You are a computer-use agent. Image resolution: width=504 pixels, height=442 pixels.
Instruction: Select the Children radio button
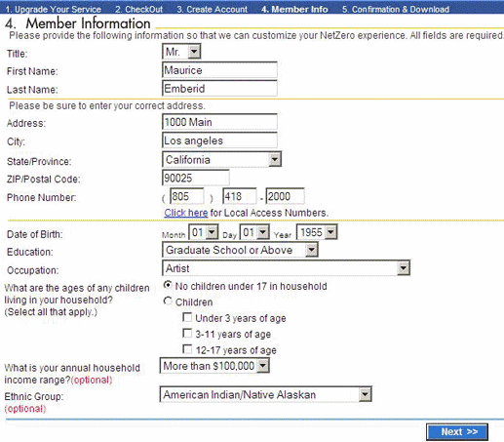(168, 301)
